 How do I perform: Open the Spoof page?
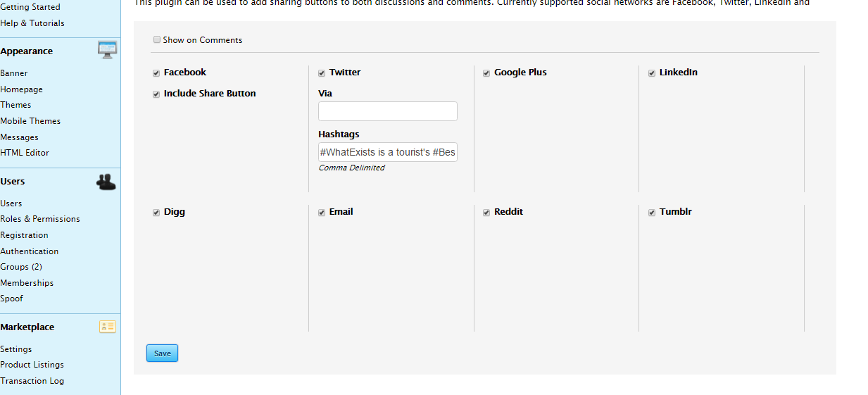coord(11,299)
